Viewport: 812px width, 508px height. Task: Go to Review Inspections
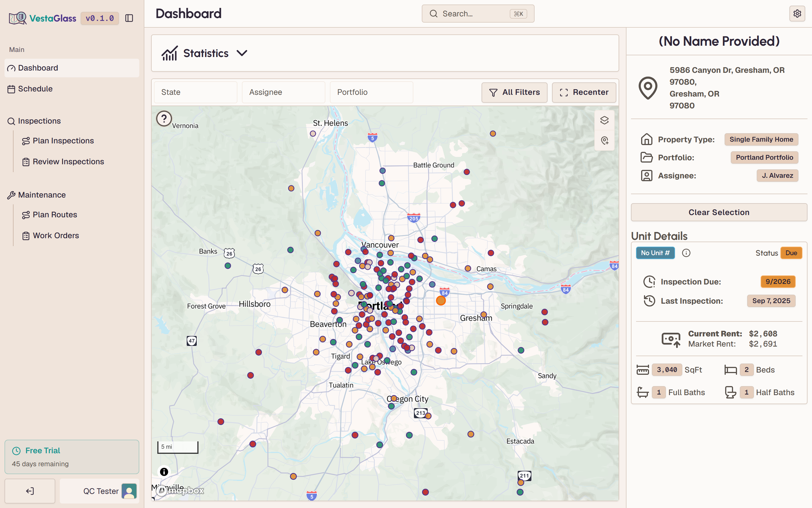(68, 162)
